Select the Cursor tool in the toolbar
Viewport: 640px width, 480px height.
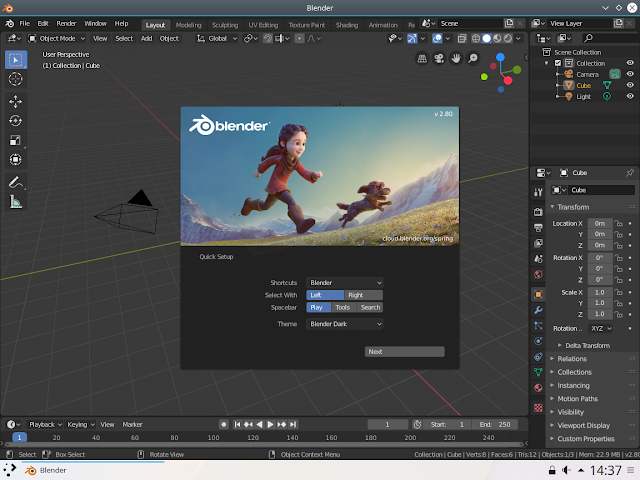(x=16, y=78)
